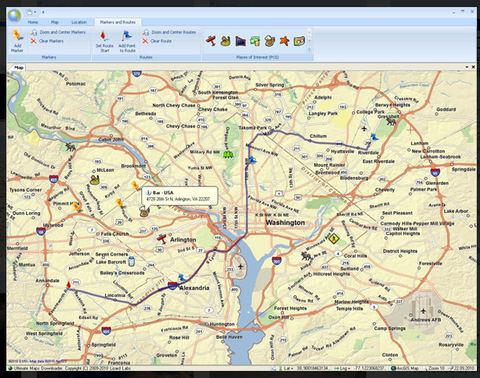Expand the POI gallery more arrow
This screenshot has width=480, height=378.
click(x=309, y=49)
